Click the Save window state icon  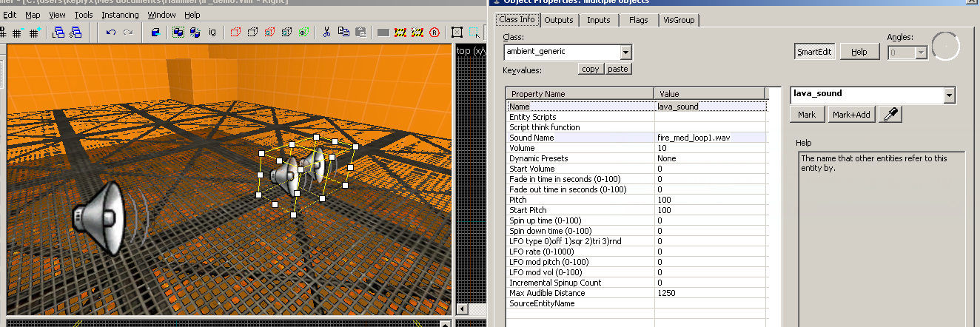point(76,32)
